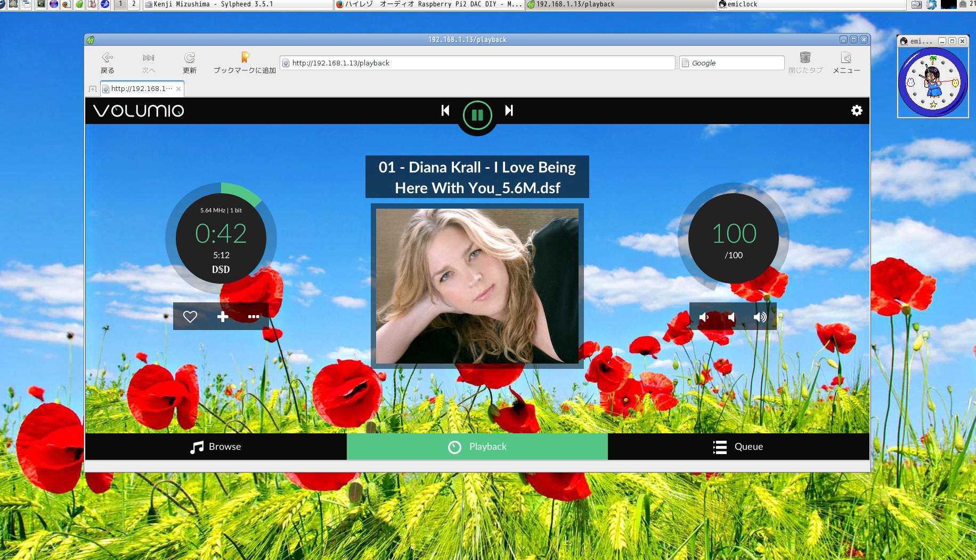The height and width of the screenshot is (560, 976).
Task: Switch to the Browse tab
Action: 216,447
